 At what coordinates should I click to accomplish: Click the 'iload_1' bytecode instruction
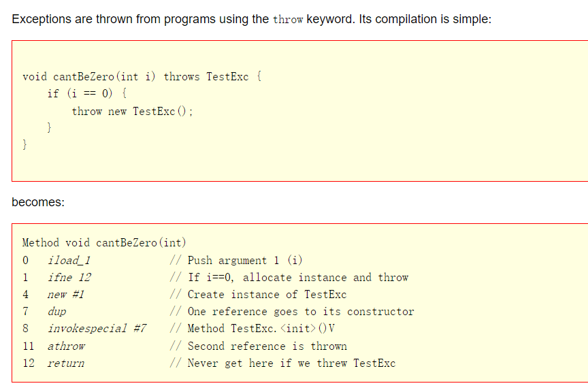69,260
